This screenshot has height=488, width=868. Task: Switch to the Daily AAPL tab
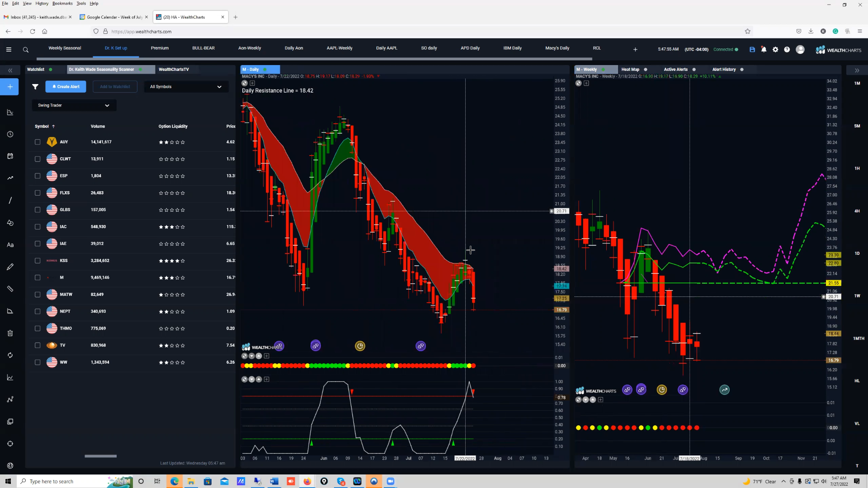387,48
